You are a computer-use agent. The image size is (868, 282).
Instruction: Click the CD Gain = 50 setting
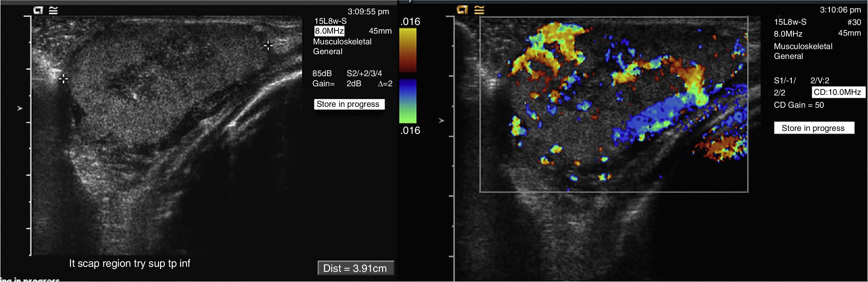pos(799,105)
